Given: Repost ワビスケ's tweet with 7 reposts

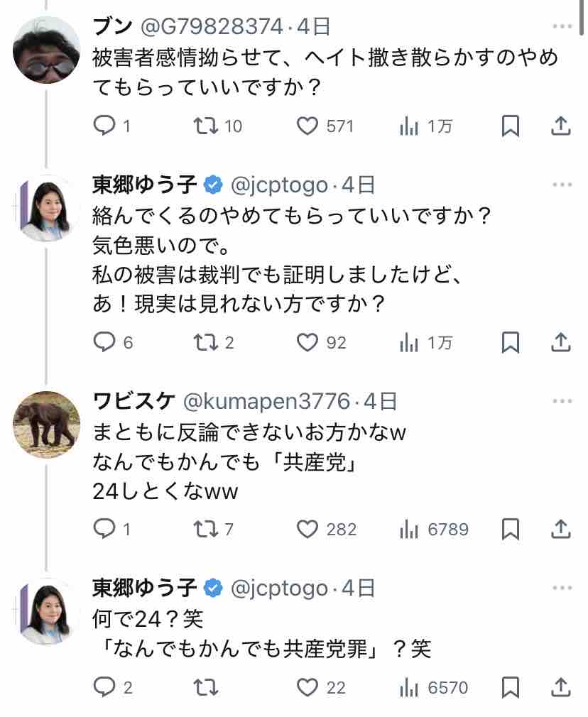Looking at the screenshot, I should coord(206,529).
